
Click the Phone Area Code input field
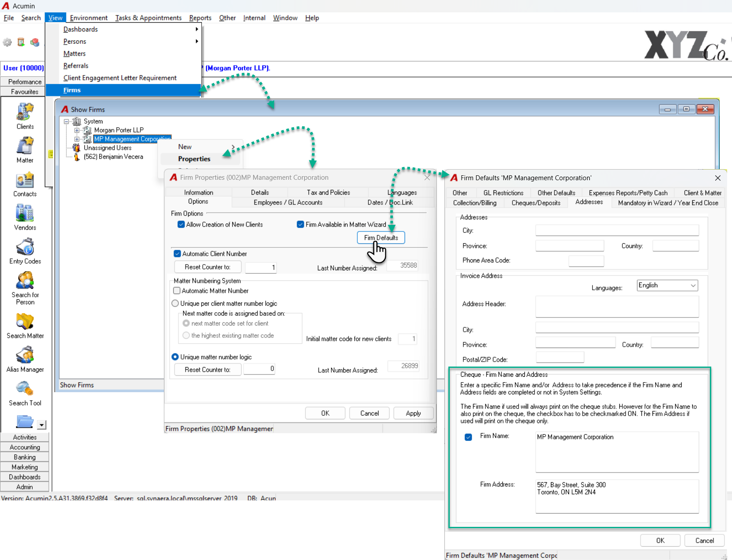586,261
